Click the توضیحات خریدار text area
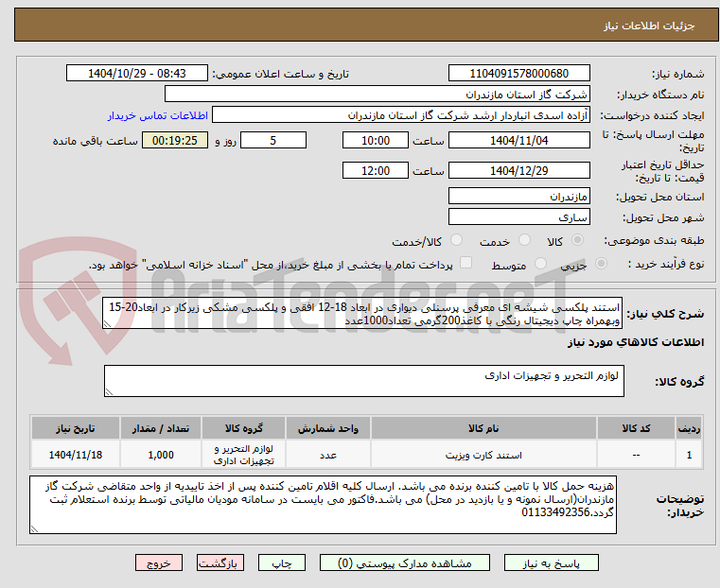This screenshot has height=588, width=720. click(323, 505)
